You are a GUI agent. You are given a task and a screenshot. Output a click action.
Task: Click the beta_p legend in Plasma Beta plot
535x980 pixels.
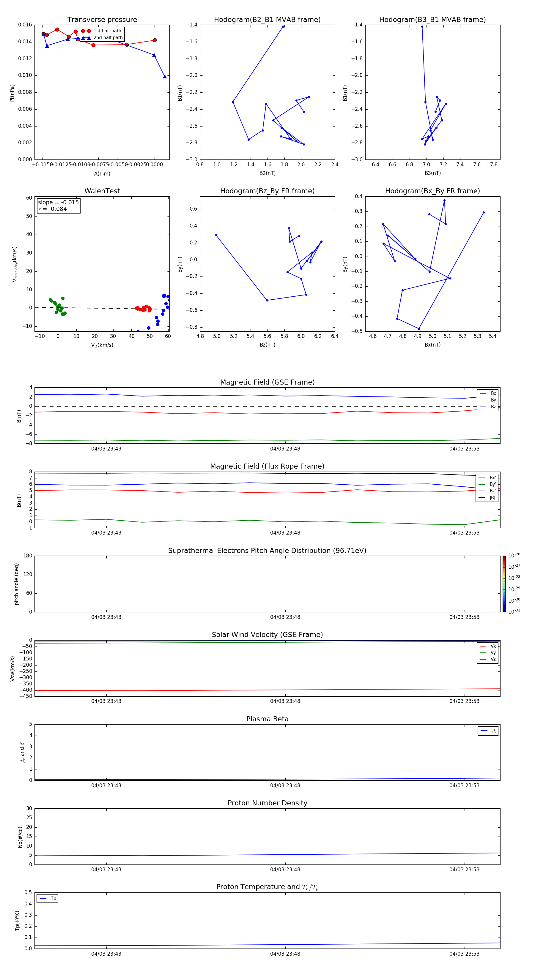[488, 731]
